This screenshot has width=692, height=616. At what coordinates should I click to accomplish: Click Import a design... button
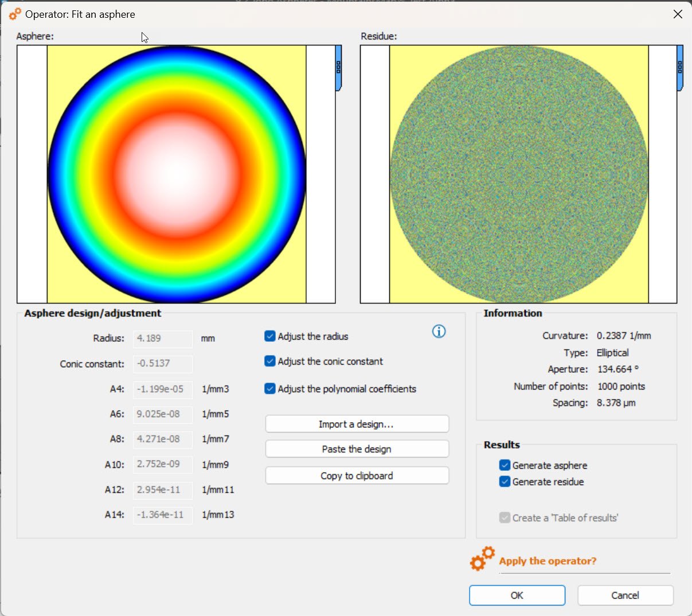point(357,424)
